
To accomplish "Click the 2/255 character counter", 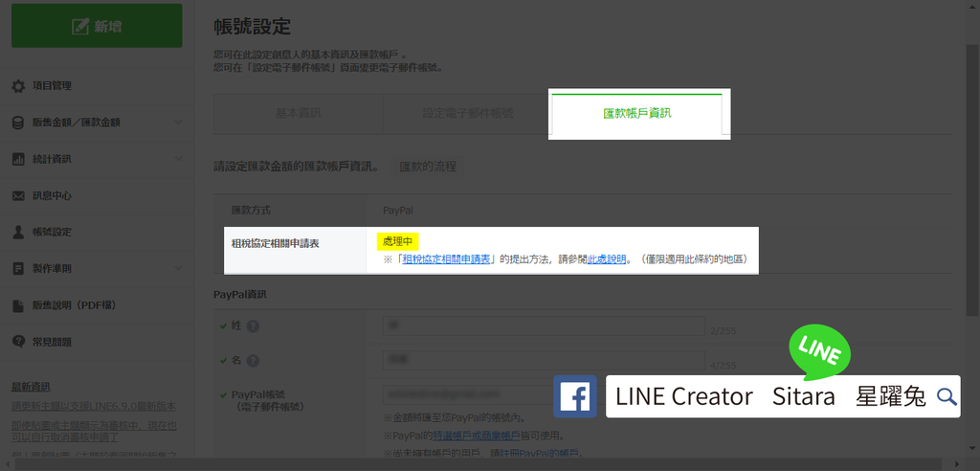I will click(x=724, y=330).
